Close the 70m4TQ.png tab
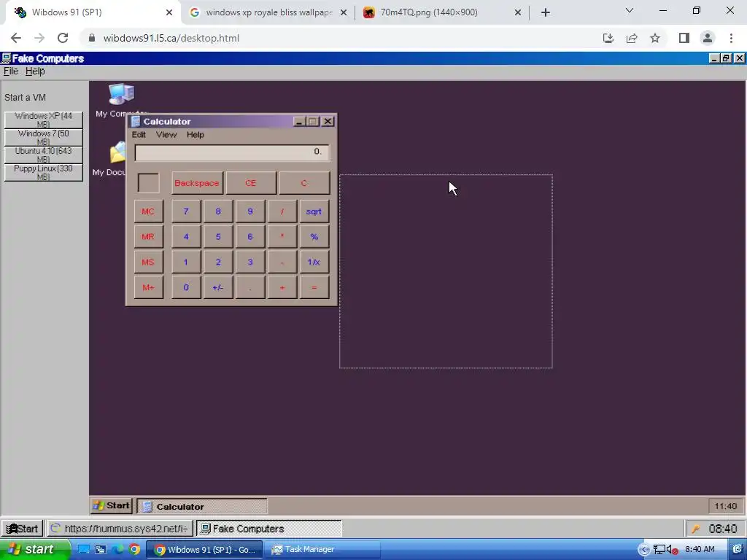 pos(518,12)
